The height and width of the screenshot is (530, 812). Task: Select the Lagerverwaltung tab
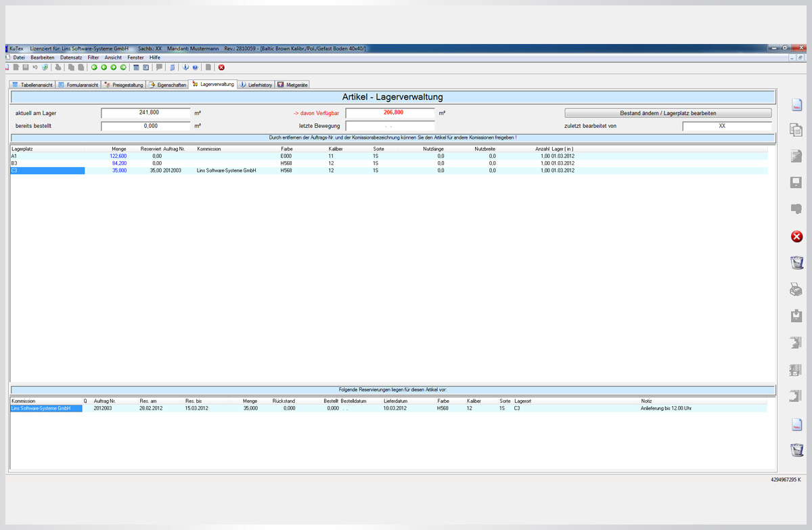pos(213,85)
